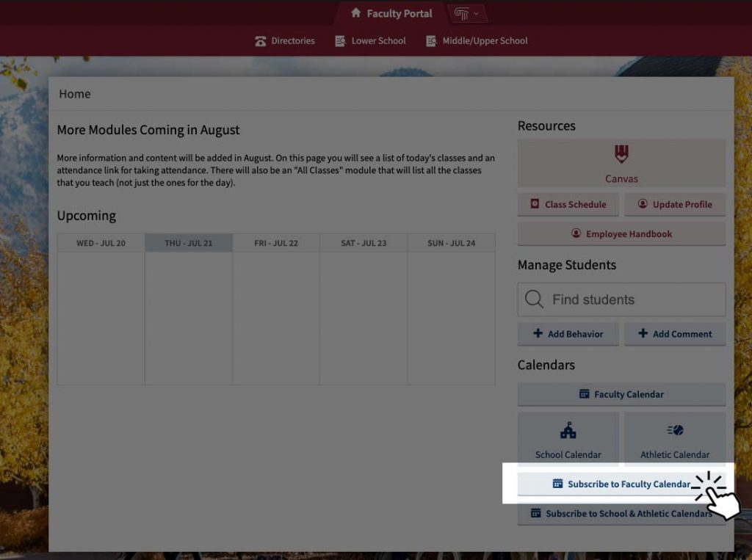Viewport: 752px width, 560px height.
Task: Click the Athletic Calendar ball icon
Action: tap(675, 431)
